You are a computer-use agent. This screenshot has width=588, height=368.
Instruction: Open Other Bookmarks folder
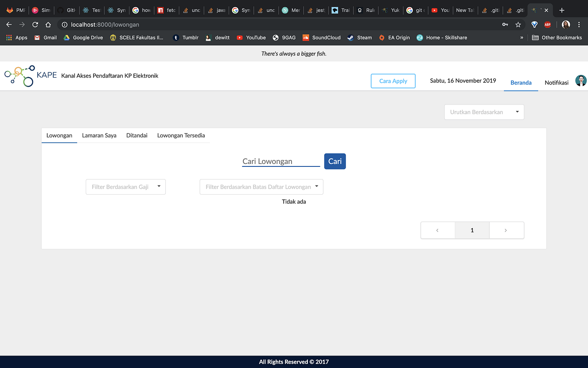point(557,38)
